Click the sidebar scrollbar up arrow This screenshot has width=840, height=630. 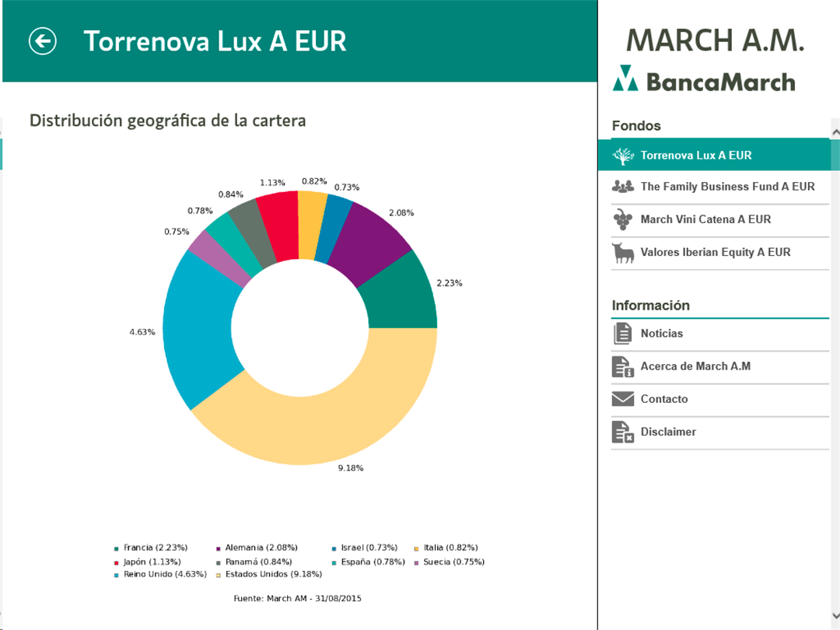click(x=835, y=131)
